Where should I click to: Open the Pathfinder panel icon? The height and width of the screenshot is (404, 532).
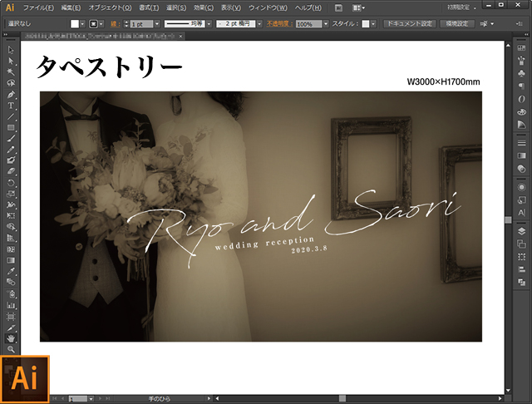click(521, 283)
